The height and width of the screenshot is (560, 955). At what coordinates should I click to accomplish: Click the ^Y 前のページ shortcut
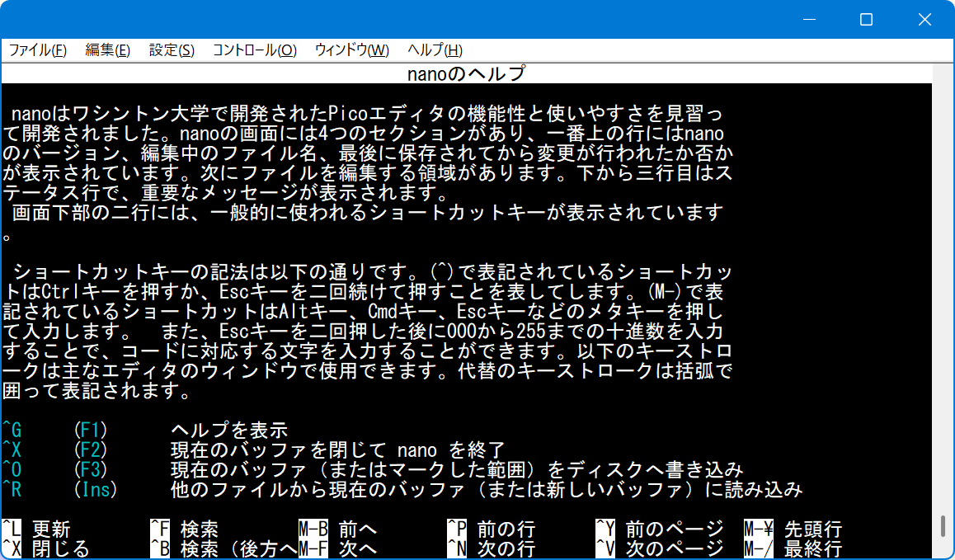click(661, 529)
